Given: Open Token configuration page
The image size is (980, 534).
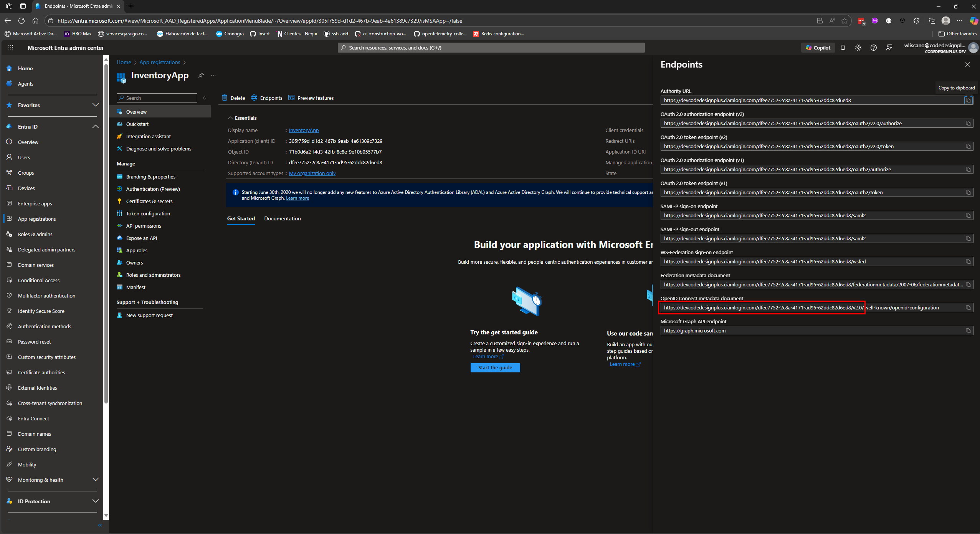Looking at the screenshot, I should tap(148, 213).
